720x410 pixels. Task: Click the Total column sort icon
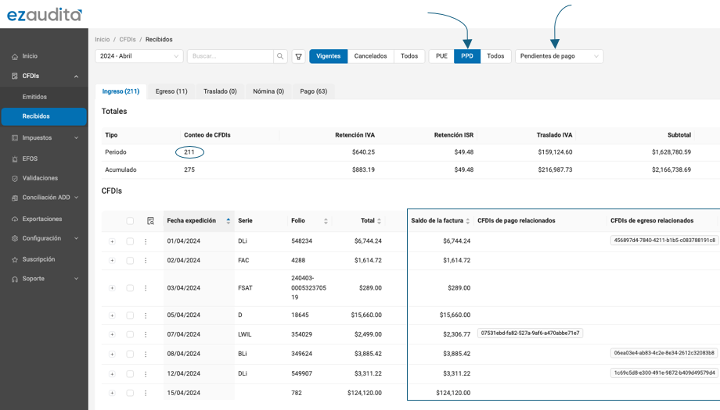tap(384, 220)
